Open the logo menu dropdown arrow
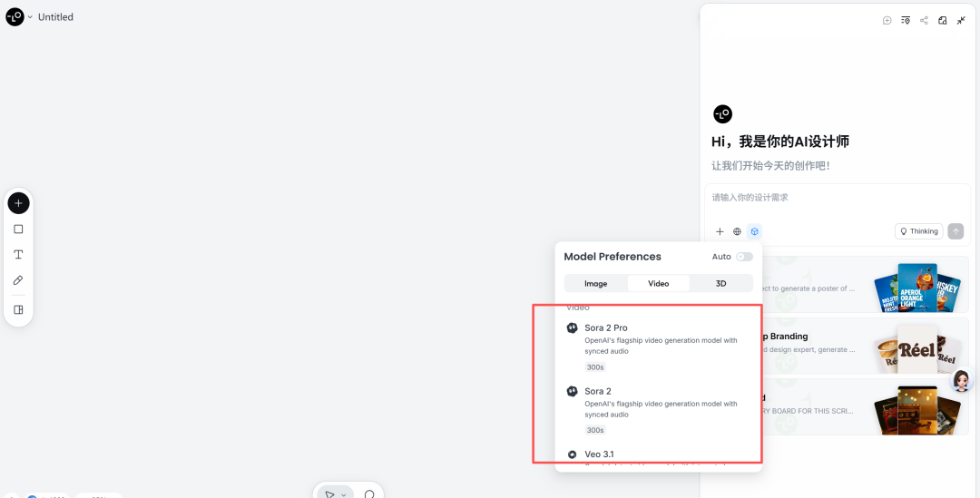The height and width of the screenshot is (498, 980). pos(30,17)
